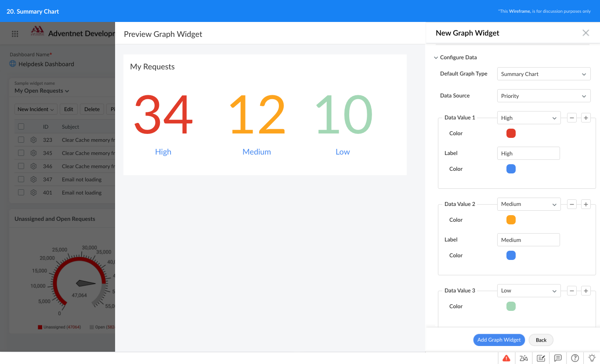Screen dimensions: 600x364
Task: Click the My Requests widget title
Action: tap(152, 67)
